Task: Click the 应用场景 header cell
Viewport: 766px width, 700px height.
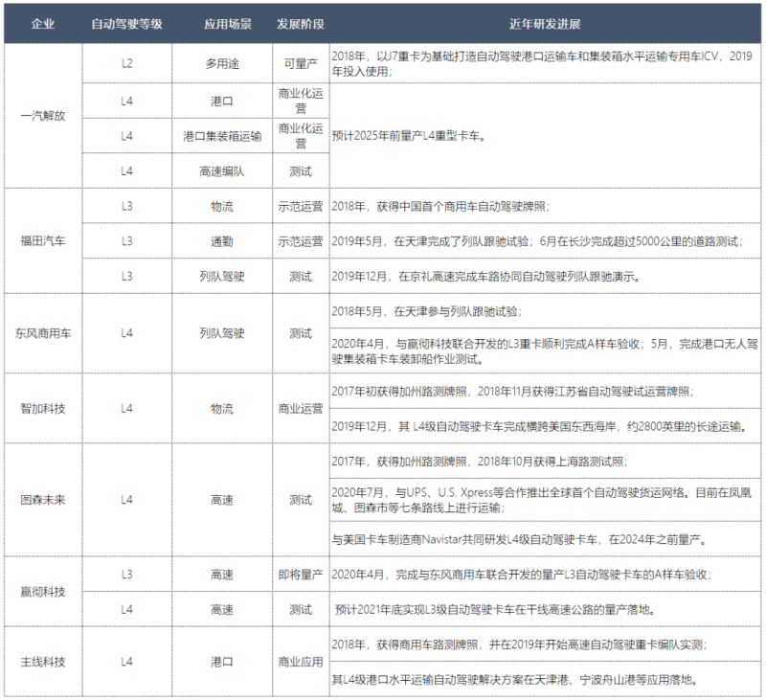Action: tap(221, 22)
